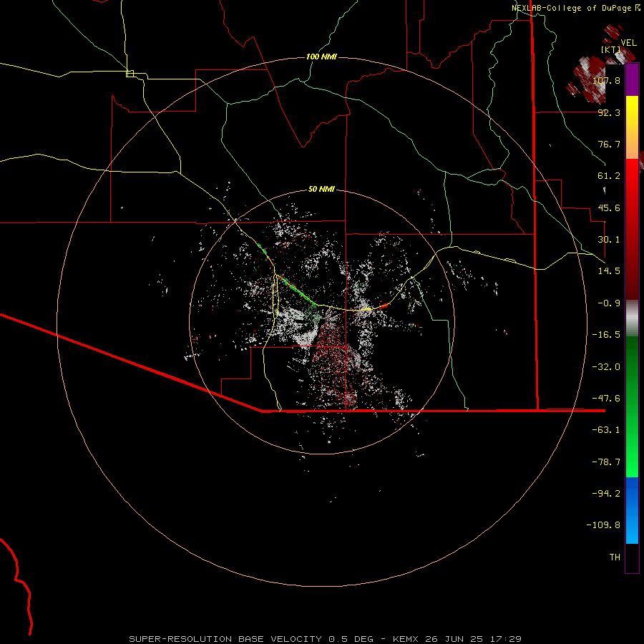Click the 92.3 value on velocity scale
The image size is (644, 644).
[609, 112]
